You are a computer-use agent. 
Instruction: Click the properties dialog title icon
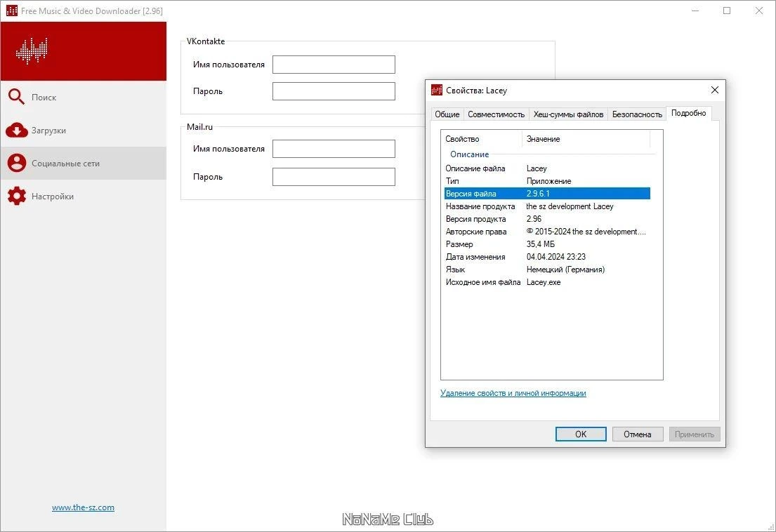[437, 90]
